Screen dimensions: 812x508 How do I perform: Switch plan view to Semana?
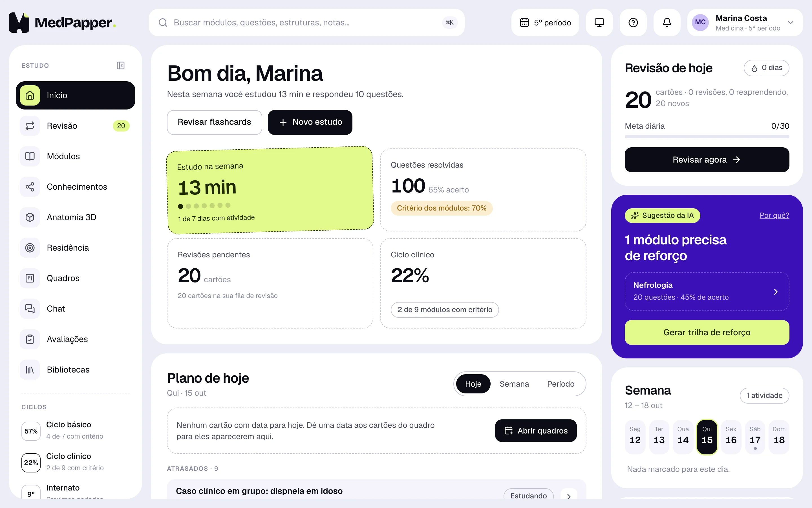click(514, 384)
